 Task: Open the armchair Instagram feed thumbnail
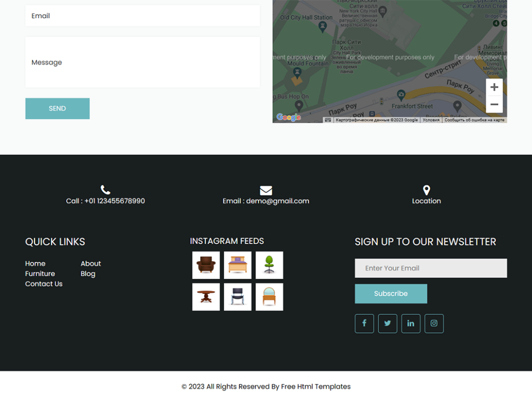click(206, 265)
